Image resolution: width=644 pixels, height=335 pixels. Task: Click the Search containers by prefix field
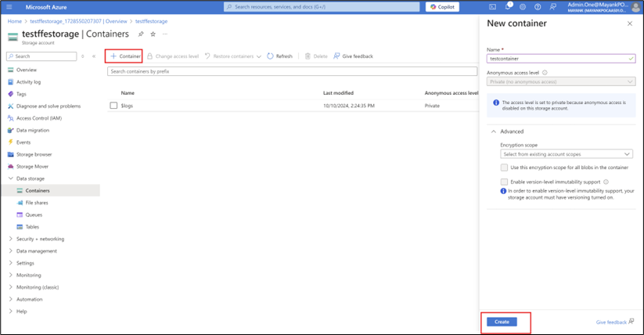pyautogui.click(x=292, y=71)
